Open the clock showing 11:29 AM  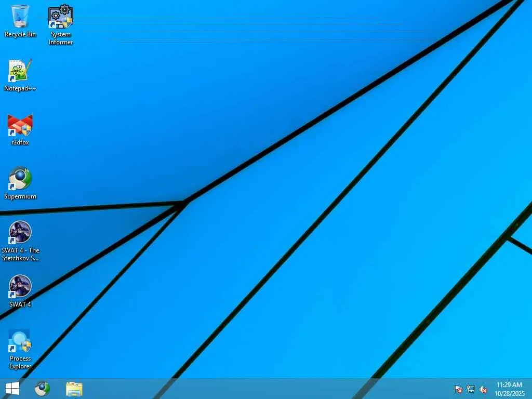(x=509, y=389)
